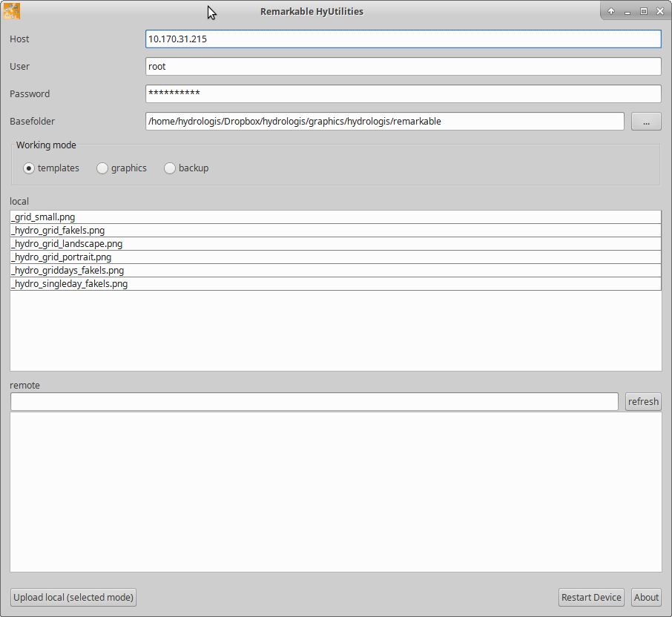Viewport: 672px width, 617px height.
Task: Click Upload local (selected mode)
Action: 73,597
